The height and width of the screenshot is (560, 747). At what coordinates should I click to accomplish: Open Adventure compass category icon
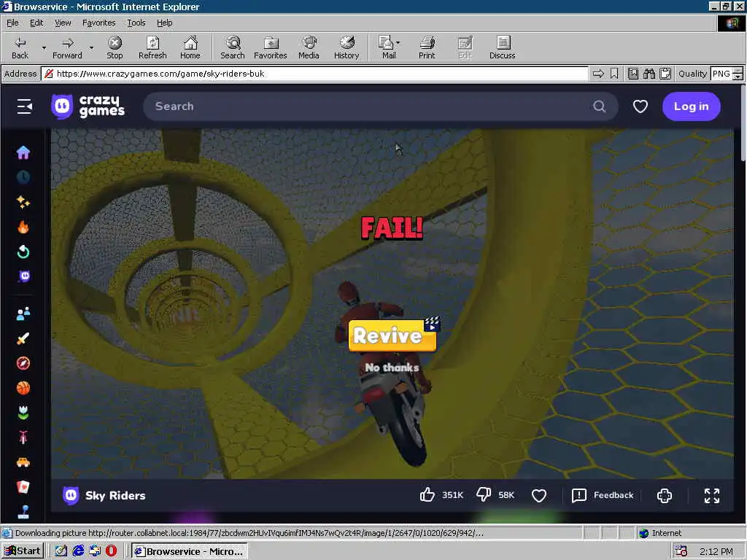pyautogui.click(x=23, y=363)
